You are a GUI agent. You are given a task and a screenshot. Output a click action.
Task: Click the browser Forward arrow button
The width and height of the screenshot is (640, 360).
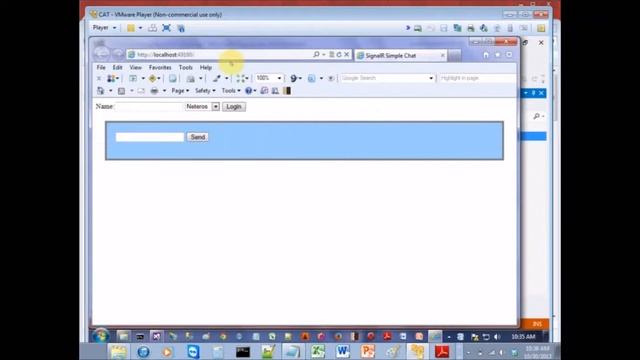118,54
